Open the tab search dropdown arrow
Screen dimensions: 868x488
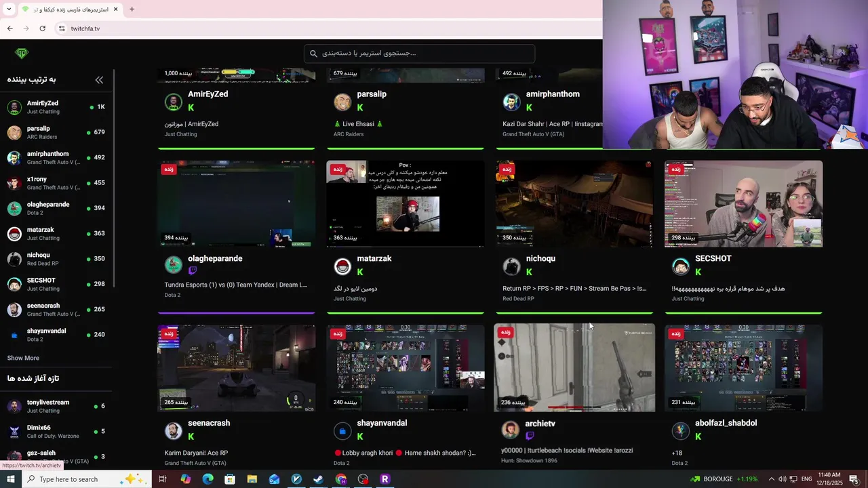pyautogui.click(x=9, y=9)
